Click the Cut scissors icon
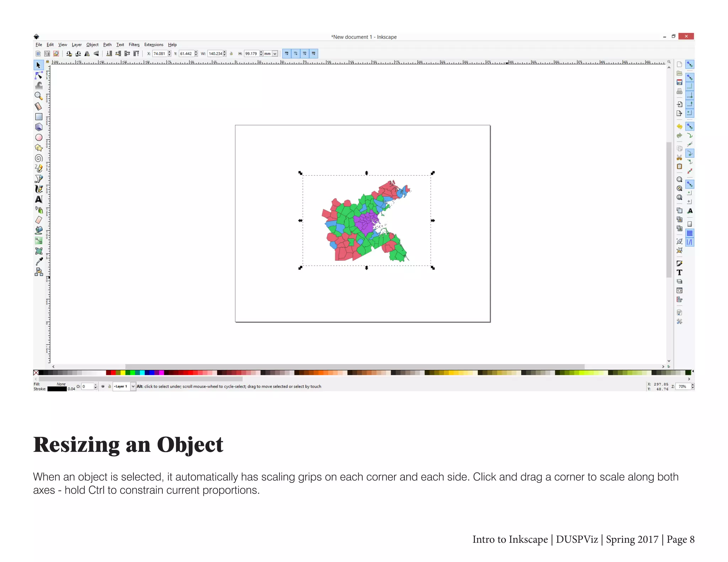The height and width of the screenshot is (562, 728). pos(679,157)
